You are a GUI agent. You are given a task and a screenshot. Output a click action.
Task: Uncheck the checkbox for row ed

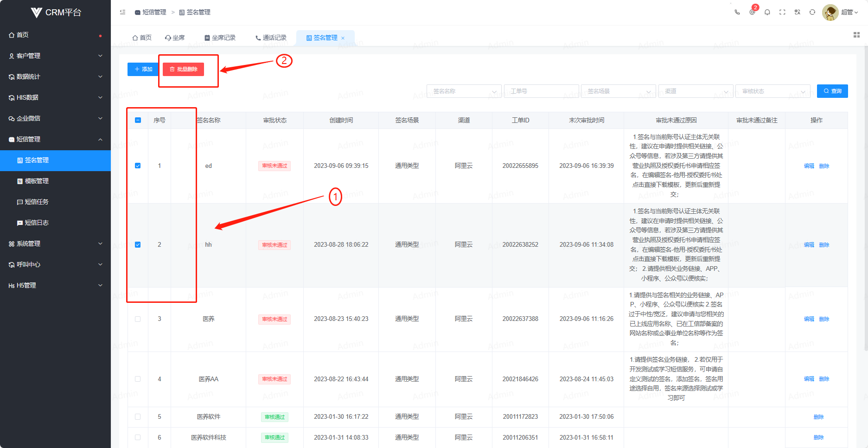pyautogui.click(x=138, y=166)
